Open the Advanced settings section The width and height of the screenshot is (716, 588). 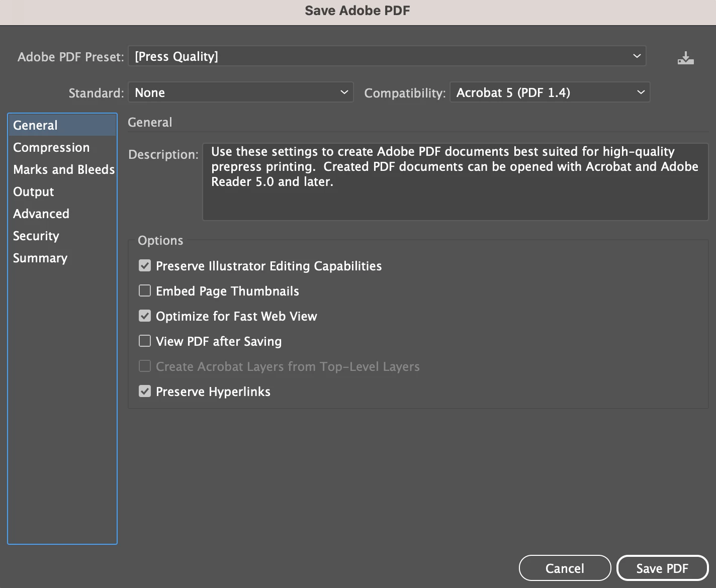pos(62,214)
